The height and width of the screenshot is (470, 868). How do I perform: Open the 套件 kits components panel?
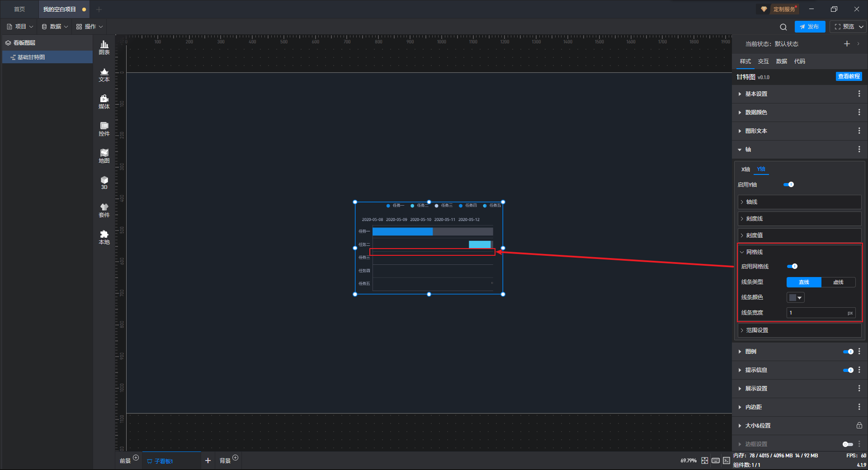point(104,210)
